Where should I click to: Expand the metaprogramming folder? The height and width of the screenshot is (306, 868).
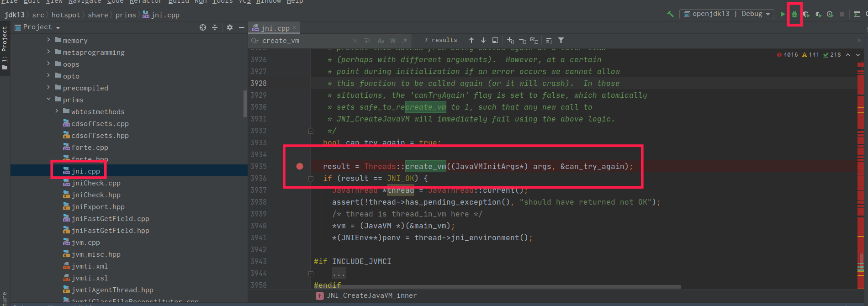coord(48,52)
